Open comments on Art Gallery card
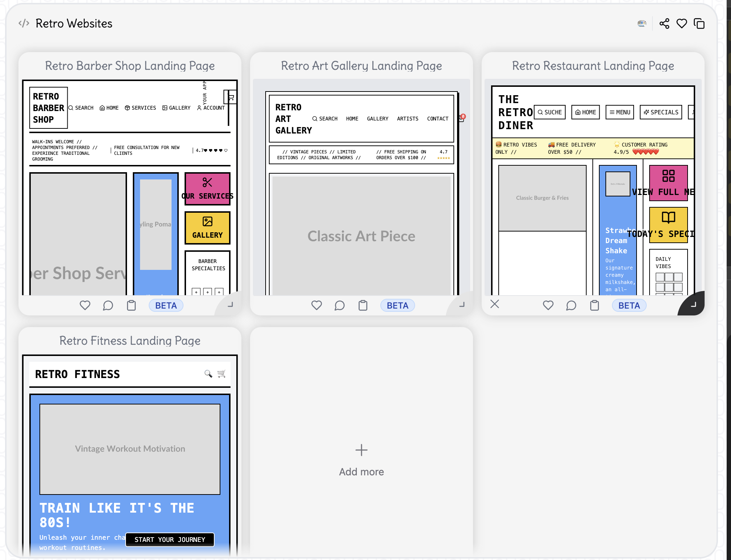Image resolution: width=731 pixels, height=560 pixels. (x=339, y=305)
